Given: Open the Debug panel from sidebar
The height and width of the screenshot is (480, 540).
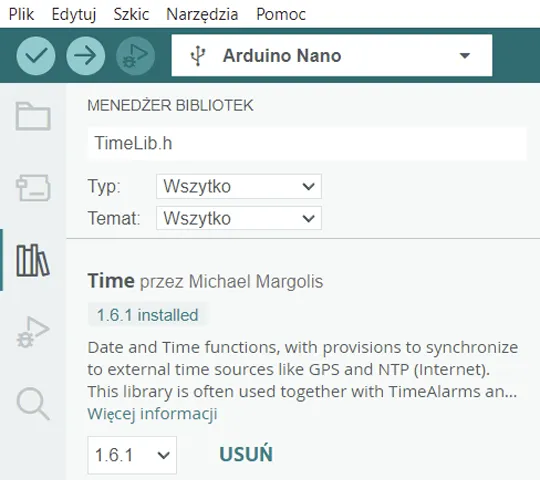Looking at the screenshot, I should 33,332.
